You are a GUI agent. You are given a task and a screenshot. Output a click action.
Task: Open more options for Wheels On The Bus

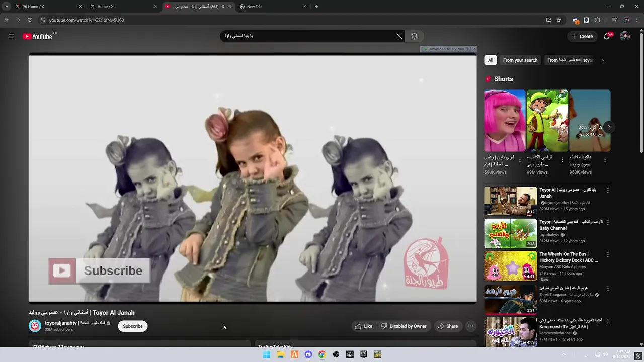608,255
